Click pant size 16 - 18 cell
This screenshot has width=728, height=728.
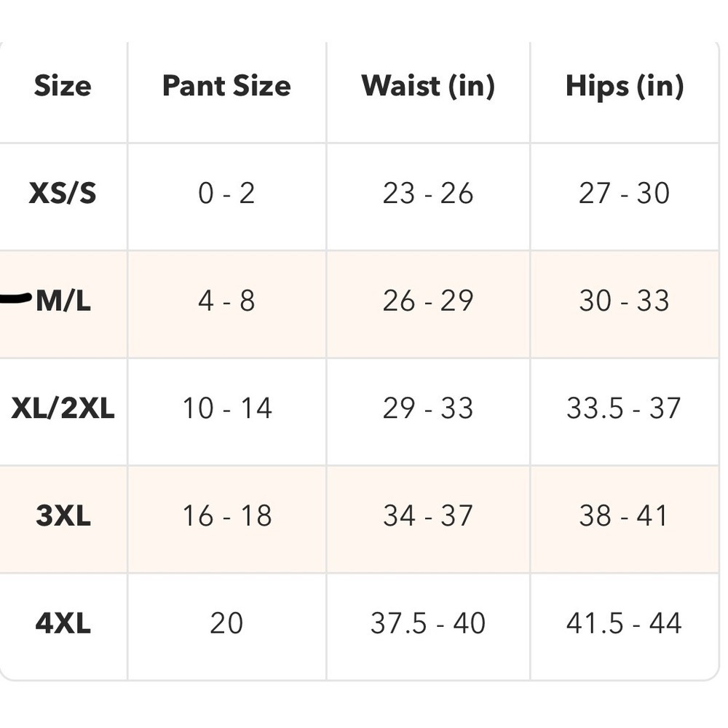tap(226, 516)
